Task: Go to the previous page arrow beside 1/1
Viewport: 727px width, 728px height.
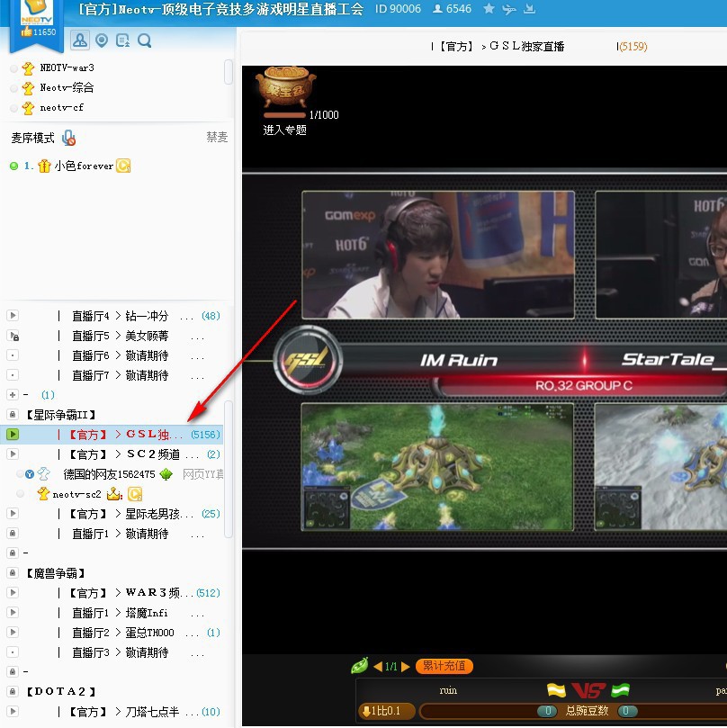Action: (x=378, y=666)
